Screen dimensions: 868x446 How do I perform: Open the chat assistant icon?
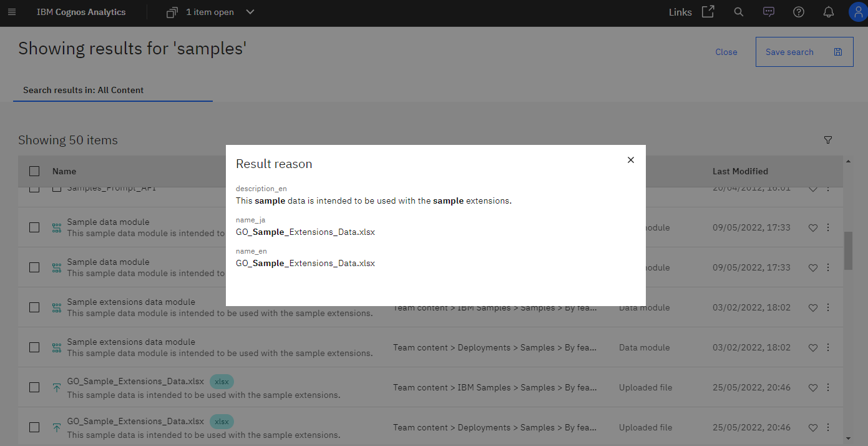click(x=769, y=12)
